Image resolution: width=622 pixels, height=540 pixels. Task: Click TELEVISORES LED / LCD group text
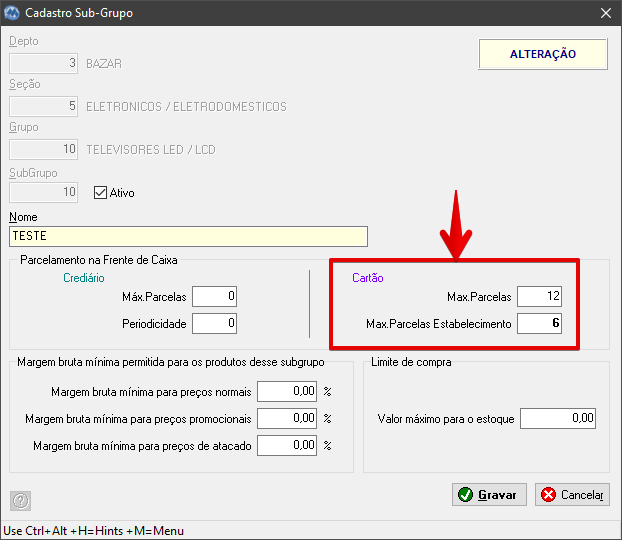(151, 150)
